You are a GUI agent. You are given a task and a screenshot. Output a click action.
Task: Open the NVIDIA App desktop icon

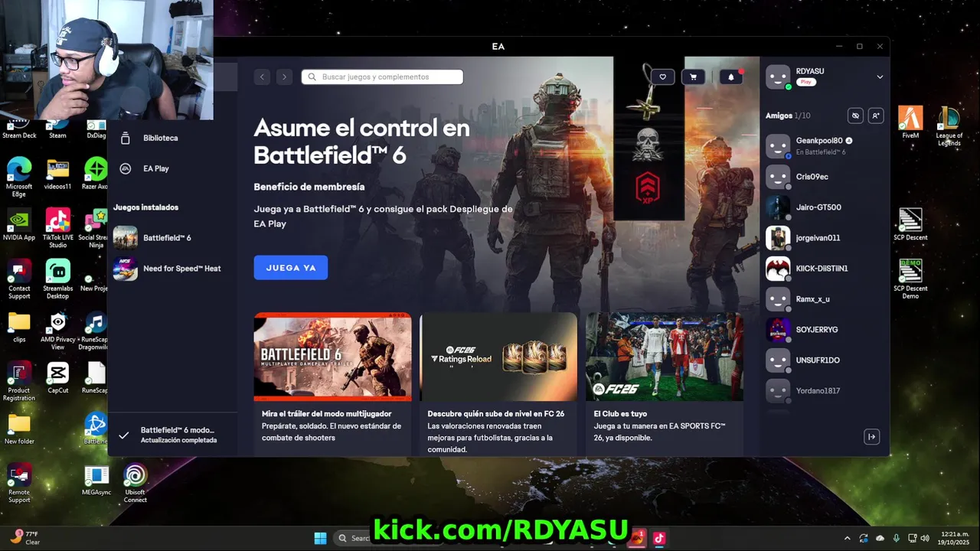pyautogui.click(x=19, y=225)
